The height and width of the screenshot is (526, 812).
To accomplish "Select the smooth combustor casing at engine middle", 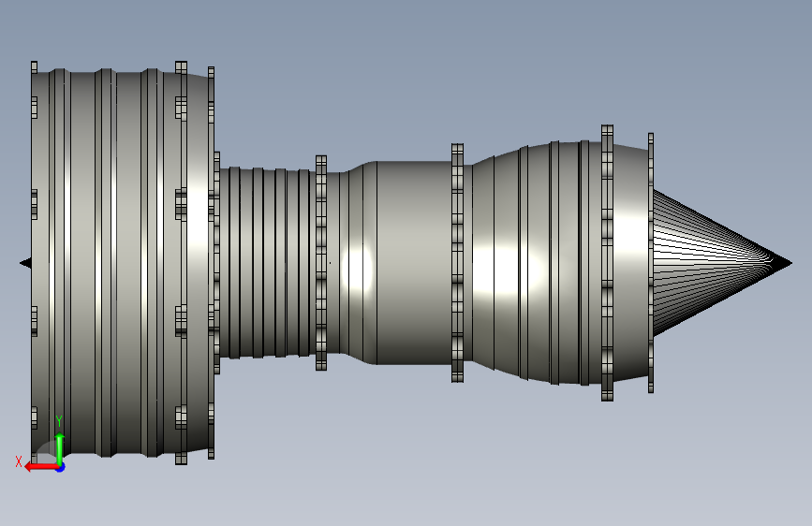I will [x=395, y=263].
